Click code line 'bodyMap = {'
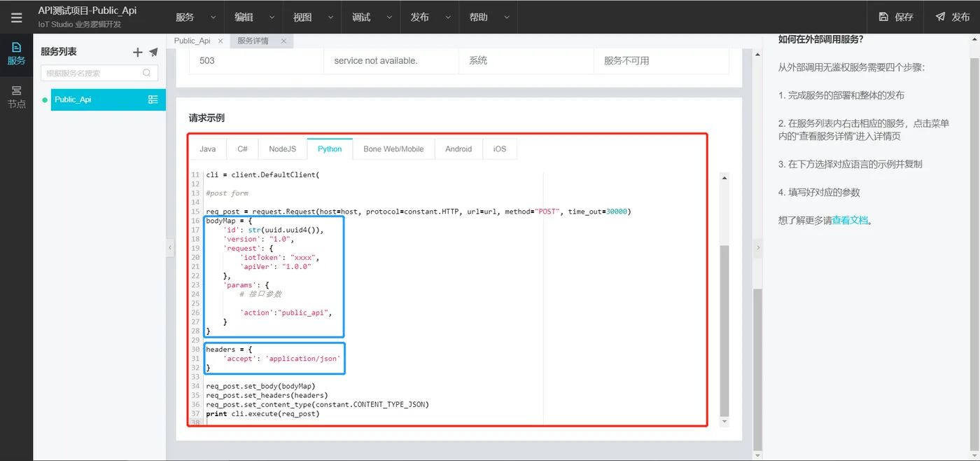The height and width of the screenshot is (461, 980). coord(229,221)
